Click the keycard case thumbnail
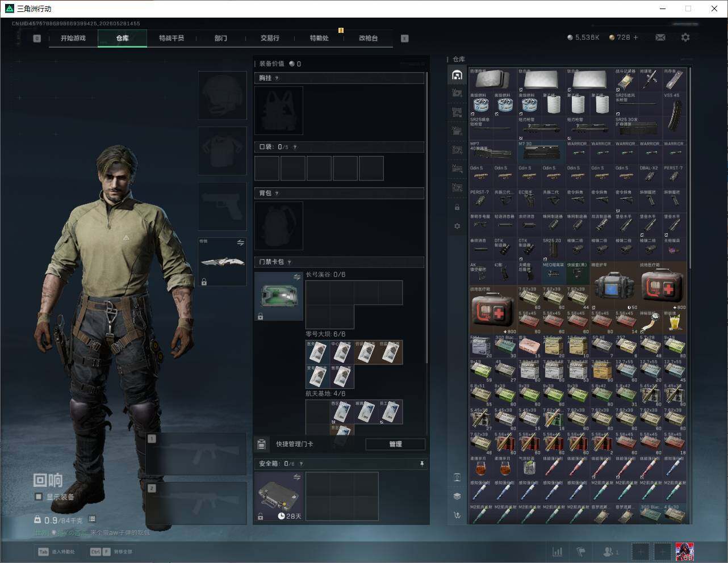This screenshot has height=563, width=728. 279,296
